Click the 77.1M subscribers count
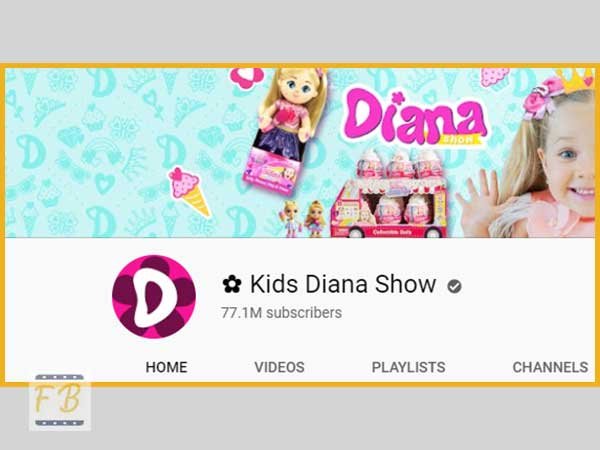Viewport: 600px width, 450px height. coord(281,313)
